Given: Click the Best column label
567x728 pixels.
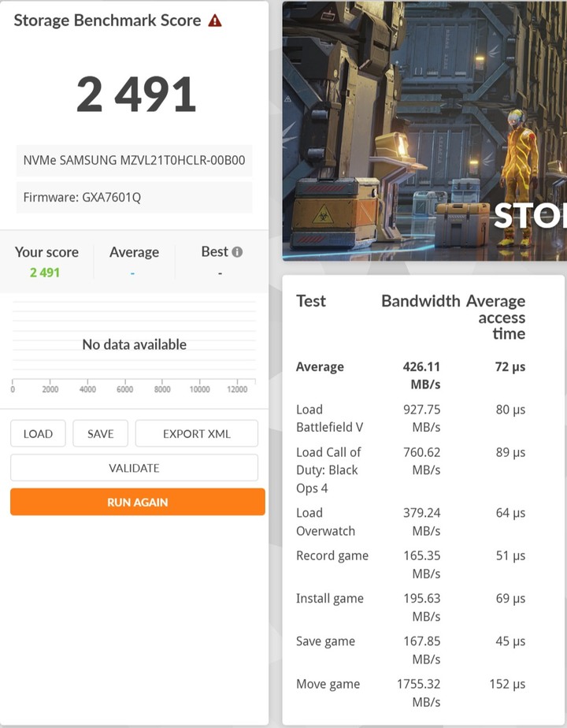Looking at the screenshot, I should click(214, 251).
